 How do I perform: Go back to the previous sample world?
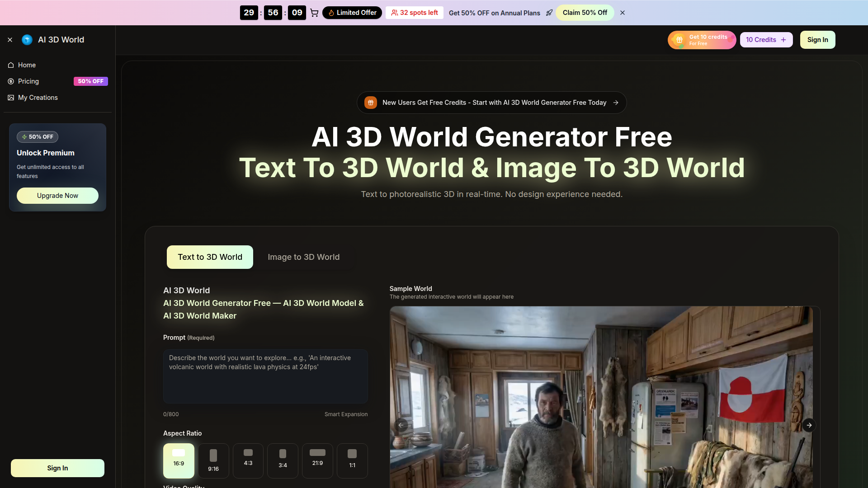[x=401, y=425]
